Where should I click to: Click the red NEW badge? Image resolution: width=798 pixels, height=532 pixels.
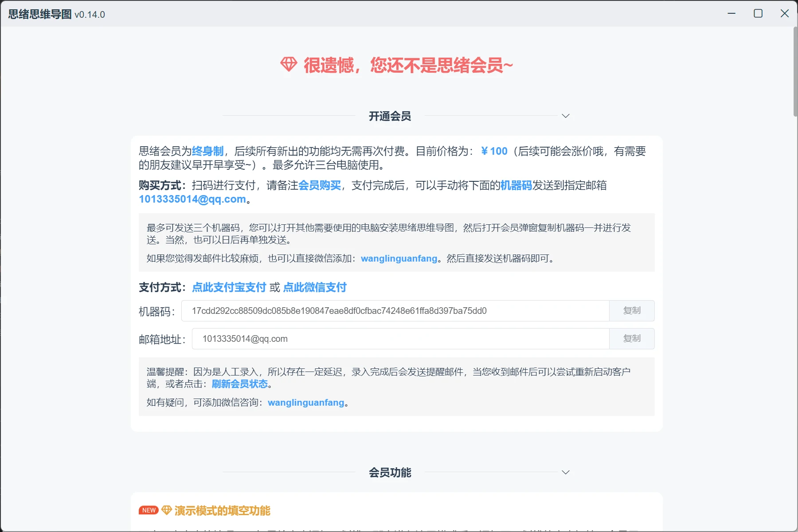pyautogui.click(x=149, y=510)
